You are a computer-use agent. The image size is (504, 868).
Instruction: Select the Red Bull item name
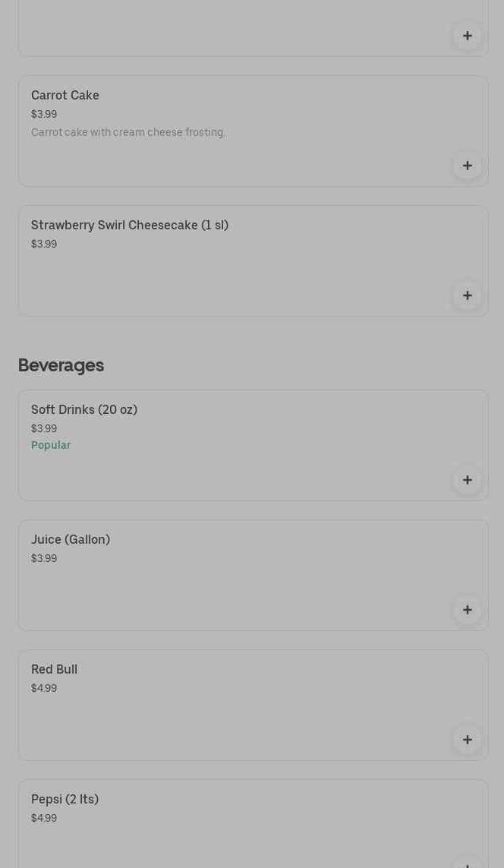coord(54,669)
